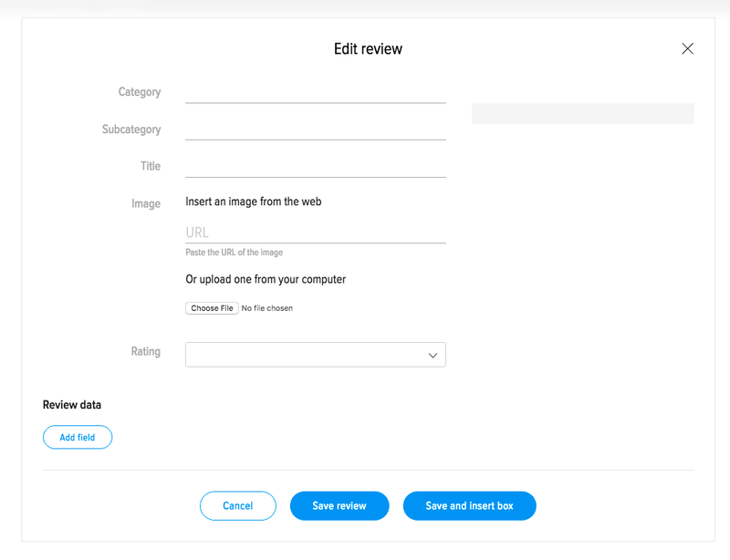Click the Choose File button
Viewport: 730px width, 560px height.
[212, 308]
